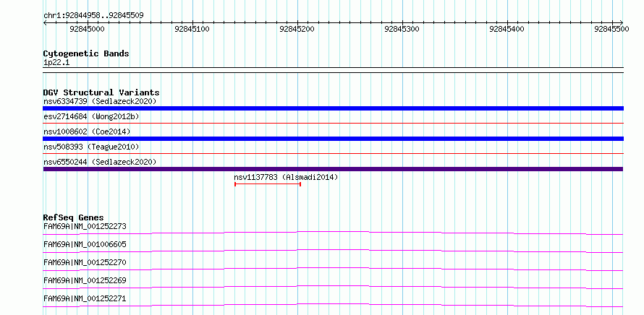Viewport: 644px width, 315px height.
Task: Click the FAM69A|NM_001252269 gene label
Action: 85,280
